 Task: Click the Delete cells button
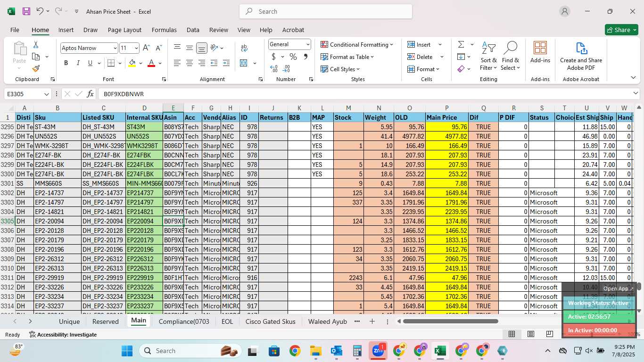421,57
